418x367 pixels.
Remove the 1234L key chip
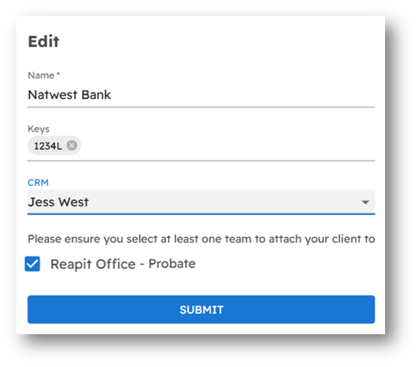72,146
